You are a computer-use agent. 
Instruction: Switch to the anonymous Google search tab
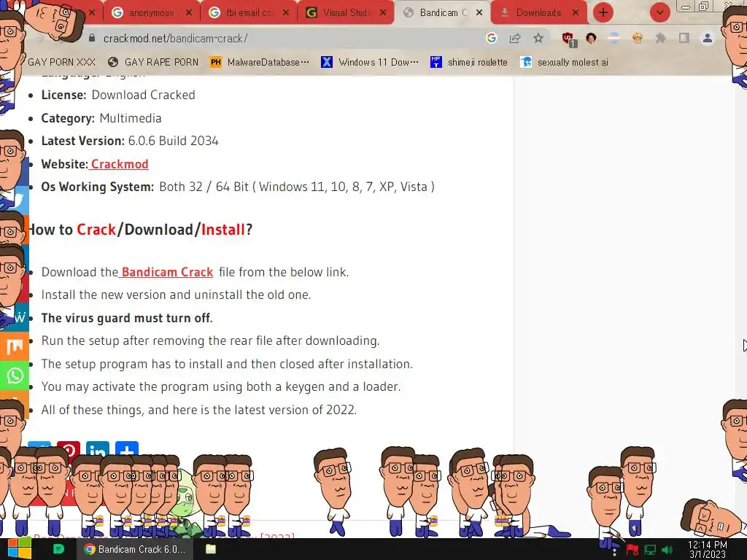click(152, 13)
